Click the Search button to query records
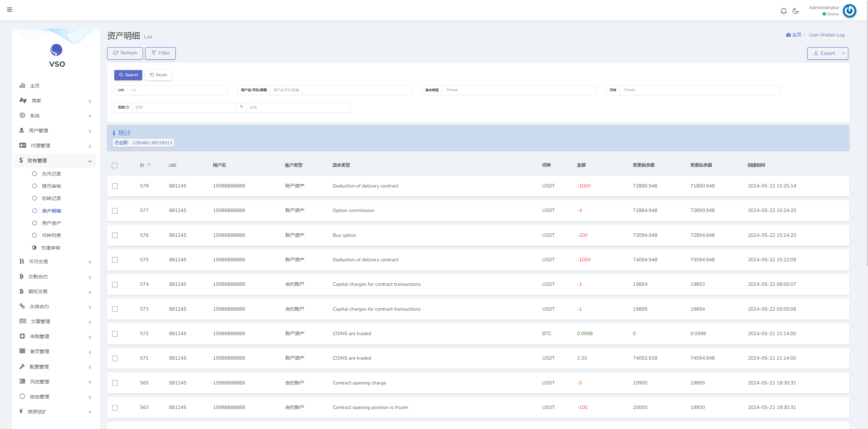Screen dimensions: 868x429 [128, 75]
